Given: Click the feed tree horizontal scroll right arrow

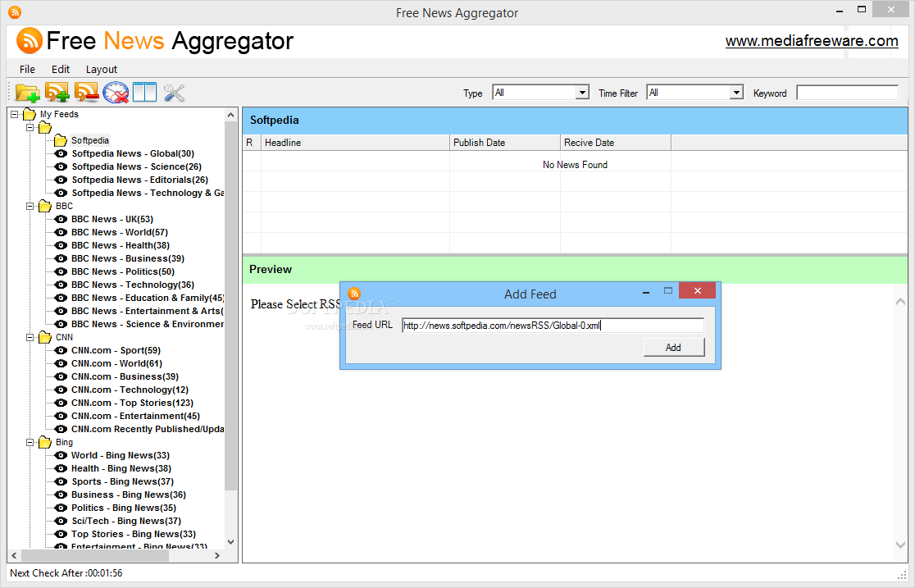Looking at the screenshot, I should point(217,556).
